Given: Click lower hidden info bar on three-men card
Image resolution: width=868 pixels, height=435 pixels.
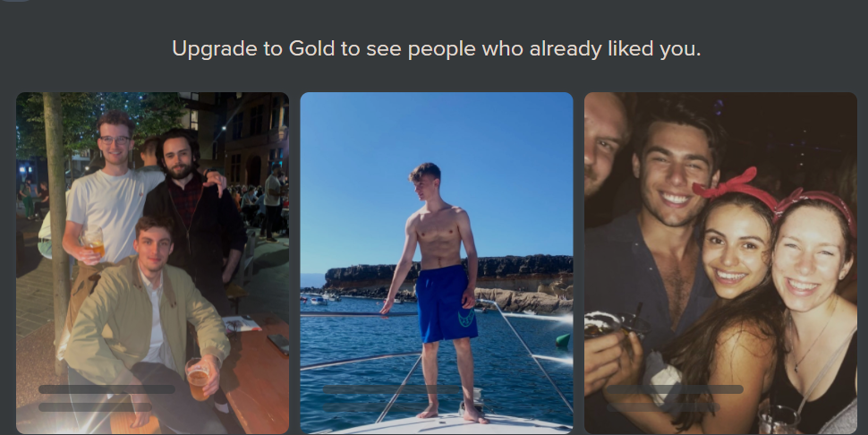Looking at the screenshot, I should pos(95,407).
